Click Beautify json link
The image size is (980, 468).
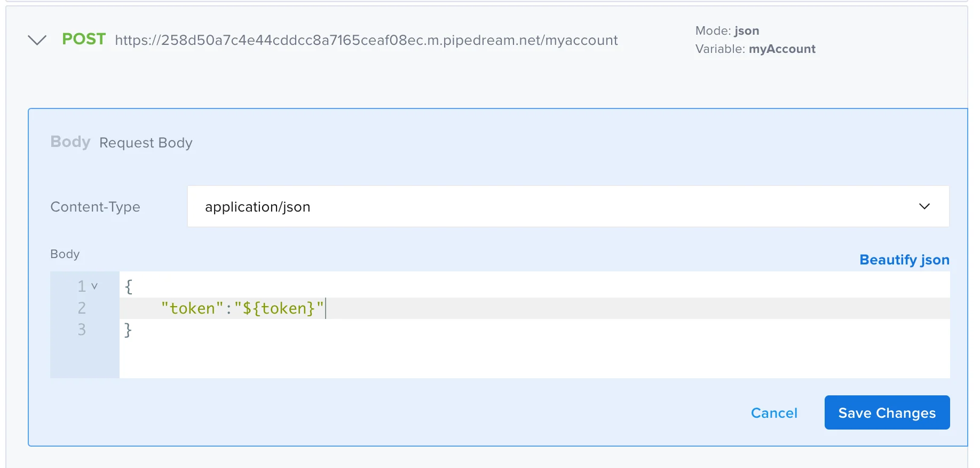[904, 260]
